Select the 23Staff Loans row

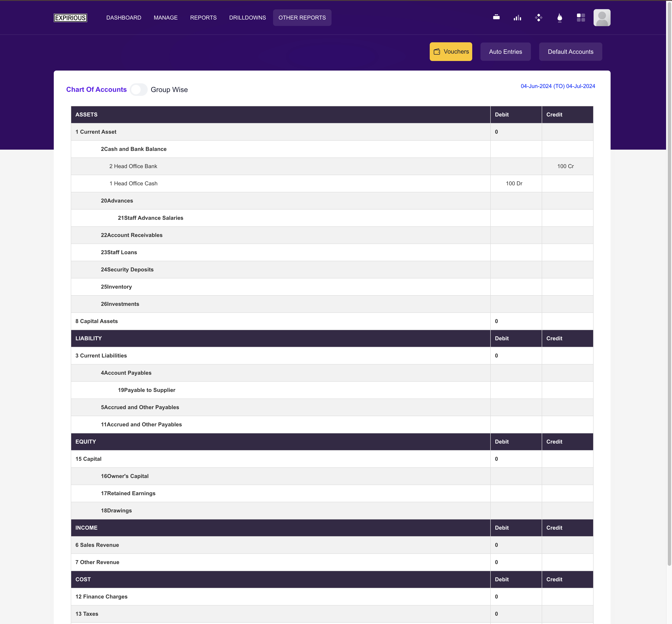pyautogui.click(x=332, y=252)
